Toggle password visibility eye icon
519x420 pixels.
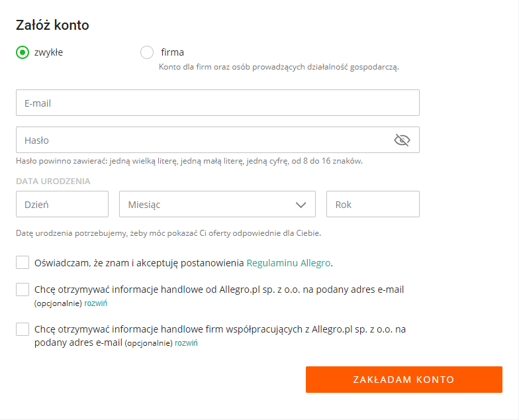(402, 140)
